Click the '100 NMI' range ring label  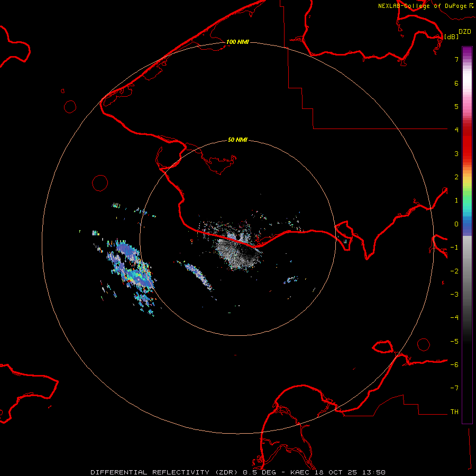237,42
